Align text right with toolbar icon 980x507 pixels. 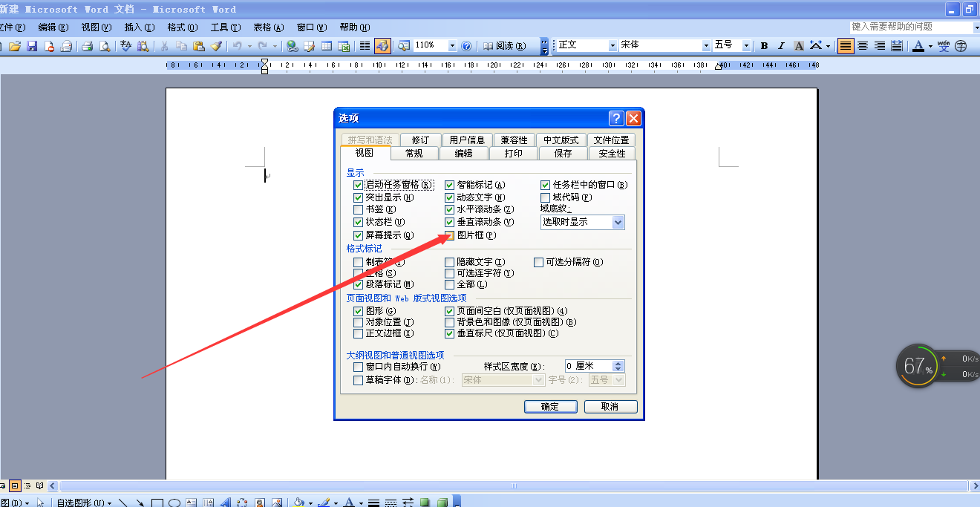880,46
